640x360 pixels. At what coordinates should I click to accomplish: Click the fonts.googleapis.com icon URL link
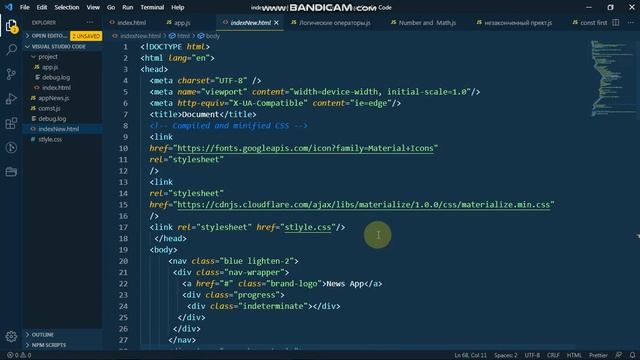point(305,148)
